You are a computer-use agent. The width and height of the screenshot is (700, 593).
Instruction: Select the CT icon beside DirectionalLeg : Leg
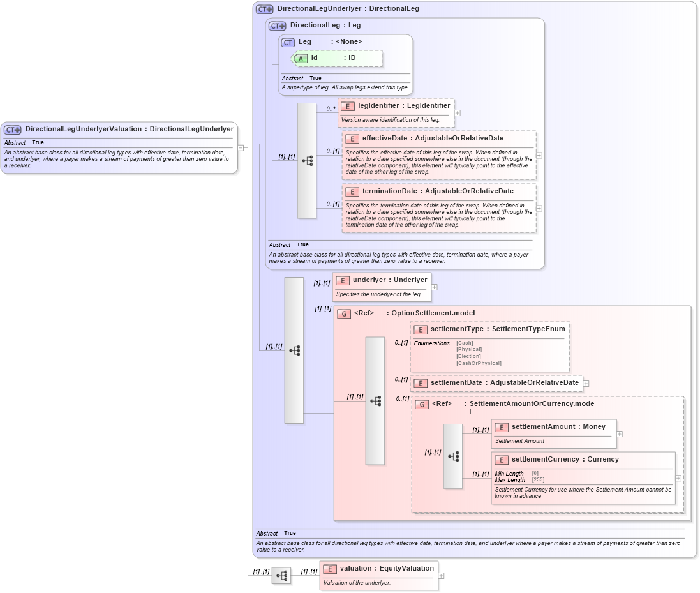(x=276, y=26)
